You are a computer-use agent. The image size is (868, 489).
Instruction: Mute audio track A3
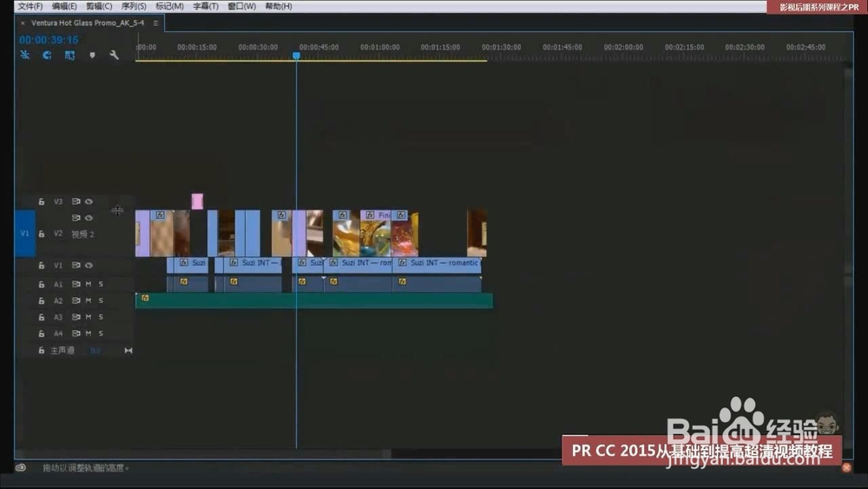coord(88,317)
